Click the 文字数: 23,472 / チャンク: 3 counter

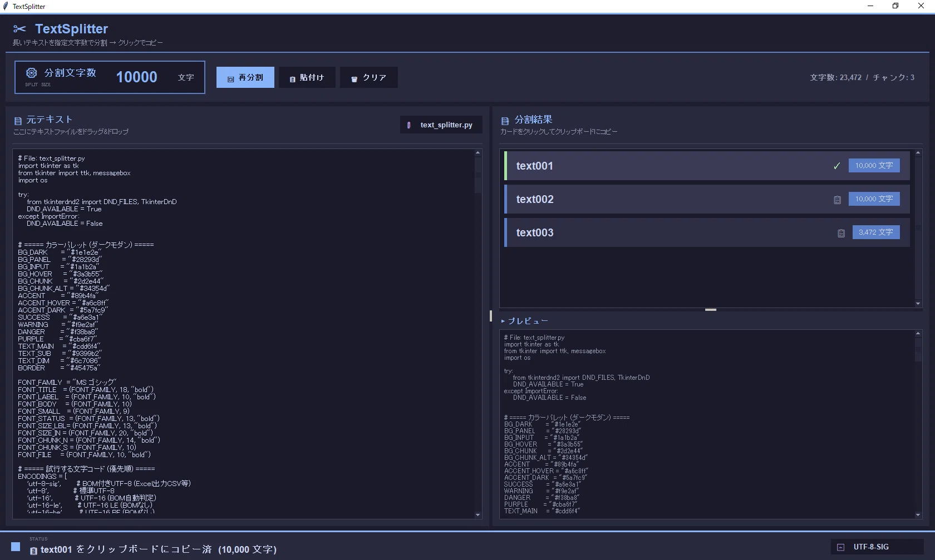click(862, 78)
